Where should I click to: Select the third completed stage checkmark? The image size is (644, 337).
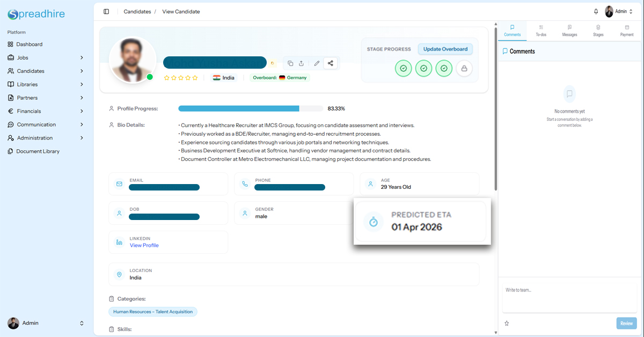pos(444,69)
